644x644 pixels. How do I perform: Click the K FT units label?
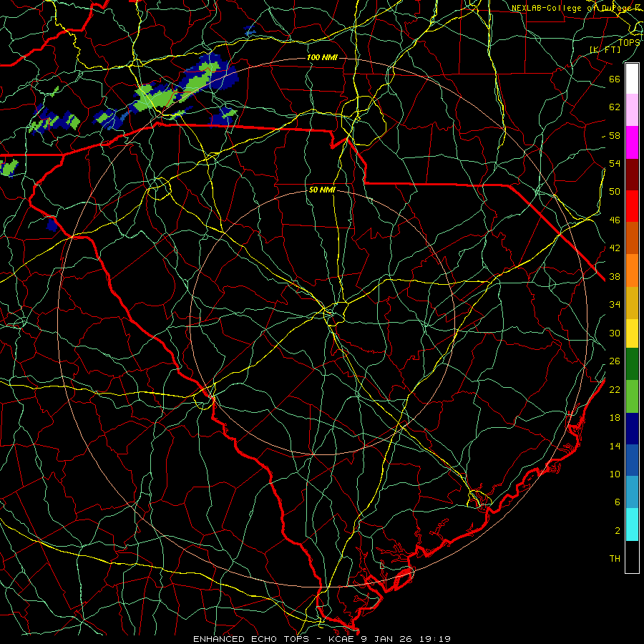point(605,49)
